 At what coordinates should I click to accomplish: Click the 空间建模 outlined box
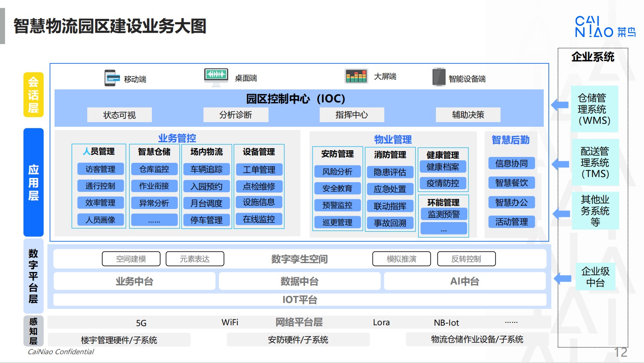pos(131,259)
